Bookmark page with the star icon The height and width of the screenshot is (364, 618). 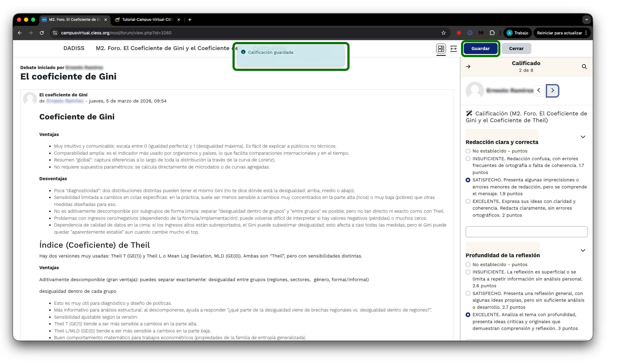coord(443,33)
